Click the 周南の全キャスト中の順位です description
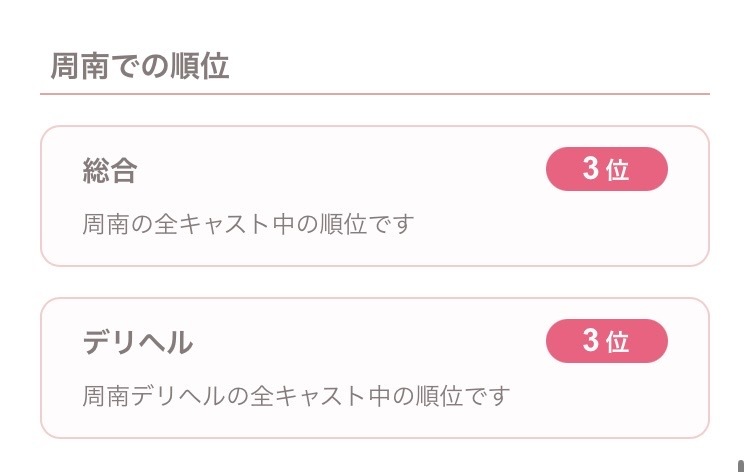Image resolution: width=750 pixels, height=472 pixels. click(247, 223)
